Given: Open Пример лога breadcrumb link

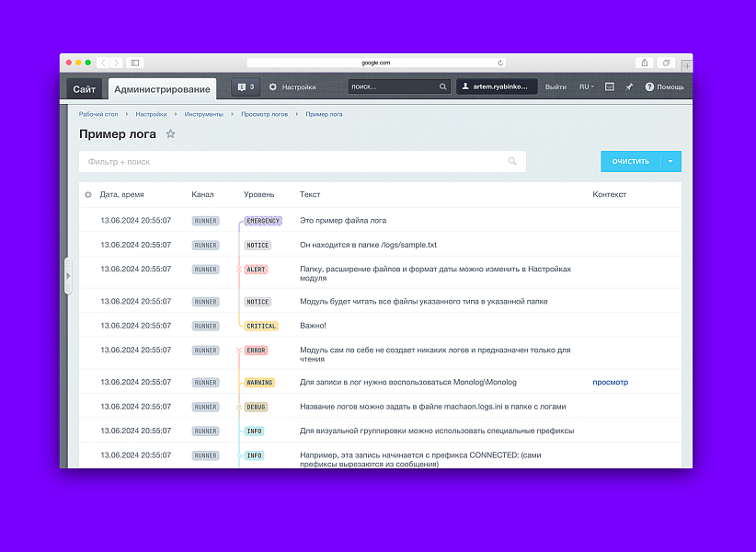Looking at the screenshot, I should click(324, 114).
